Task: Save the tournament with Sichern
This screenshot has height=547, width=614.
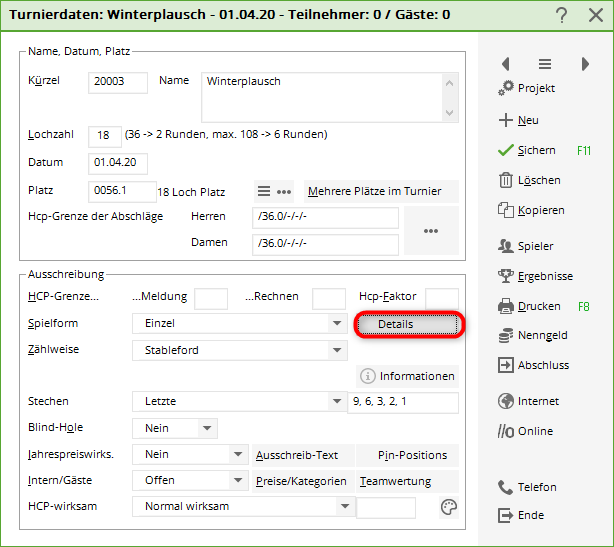Action: [536, 150]
